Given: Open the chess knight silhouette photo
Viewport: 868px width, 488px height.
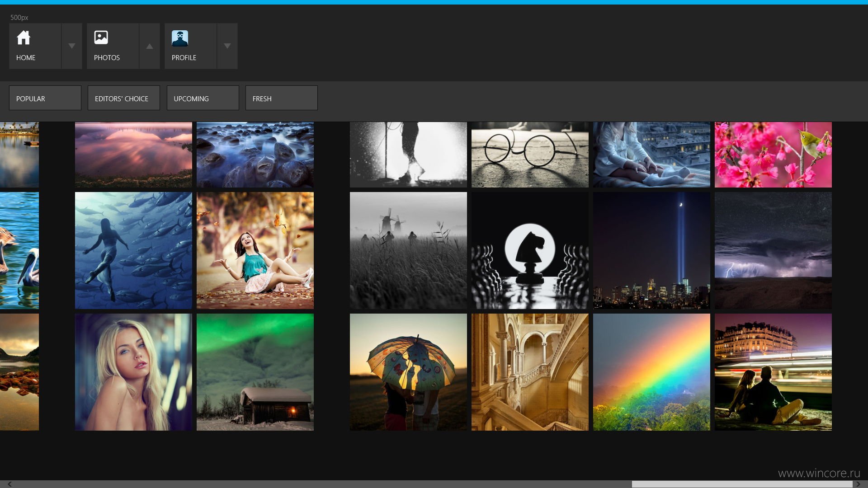Looking at the screenshot, I should pyautogui.click(x=530, y=251).
